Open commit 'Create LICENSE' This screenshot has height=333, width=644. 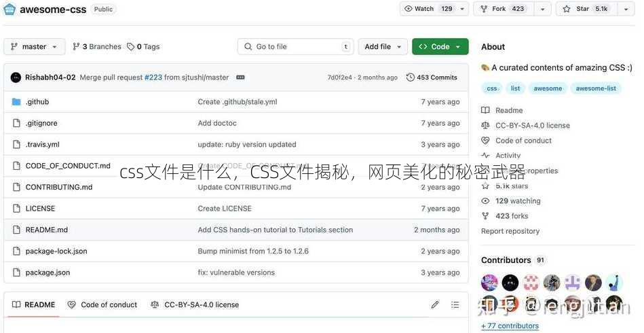[225, 209]
